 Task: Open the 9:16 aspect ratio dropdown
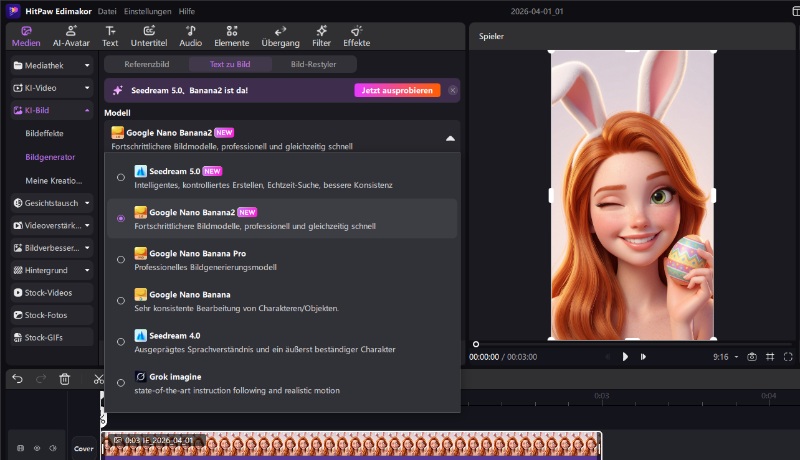coord(725,356)
